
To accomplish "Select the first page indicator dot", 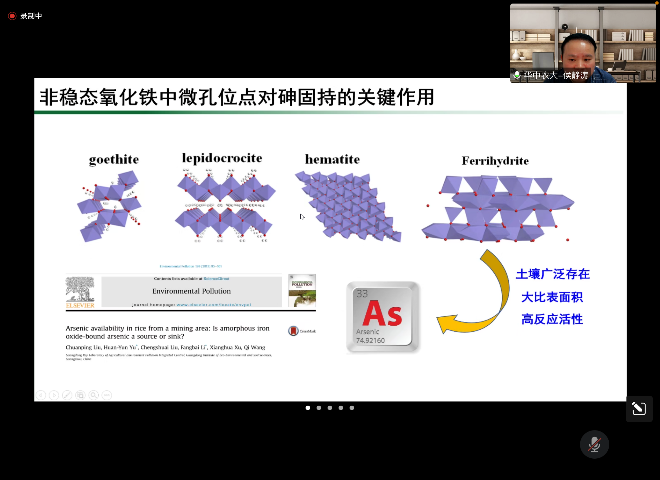I will pos(307,407).
